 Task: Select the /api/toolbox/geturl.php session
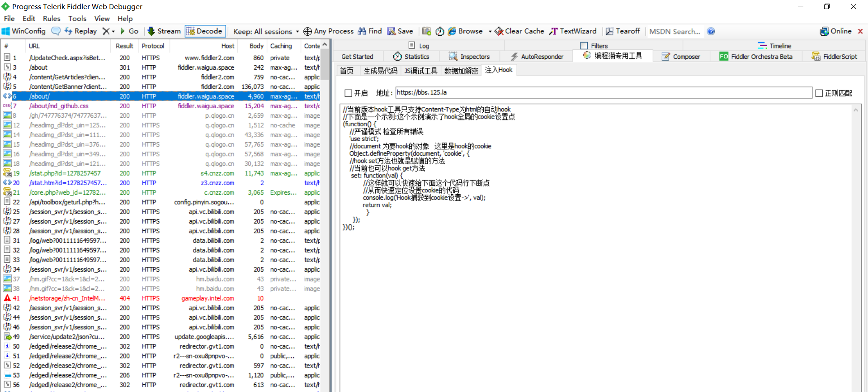point(161,202)
